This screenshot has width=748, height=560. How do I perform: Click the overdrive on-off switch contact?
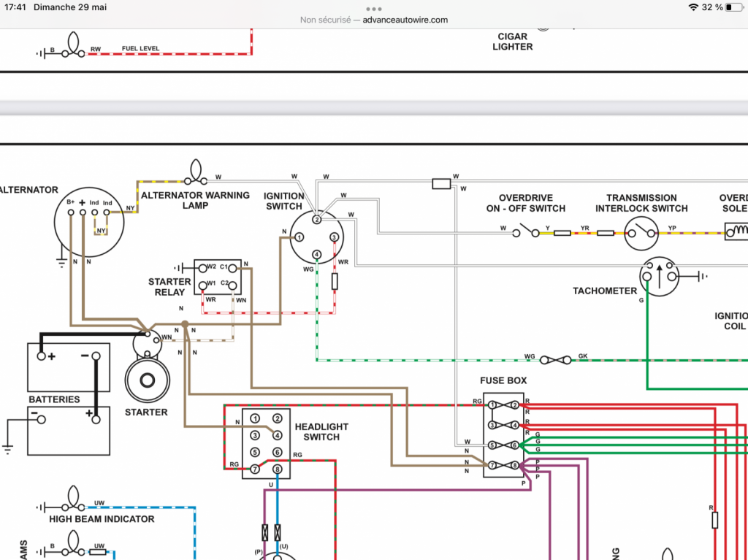[526, 232]
